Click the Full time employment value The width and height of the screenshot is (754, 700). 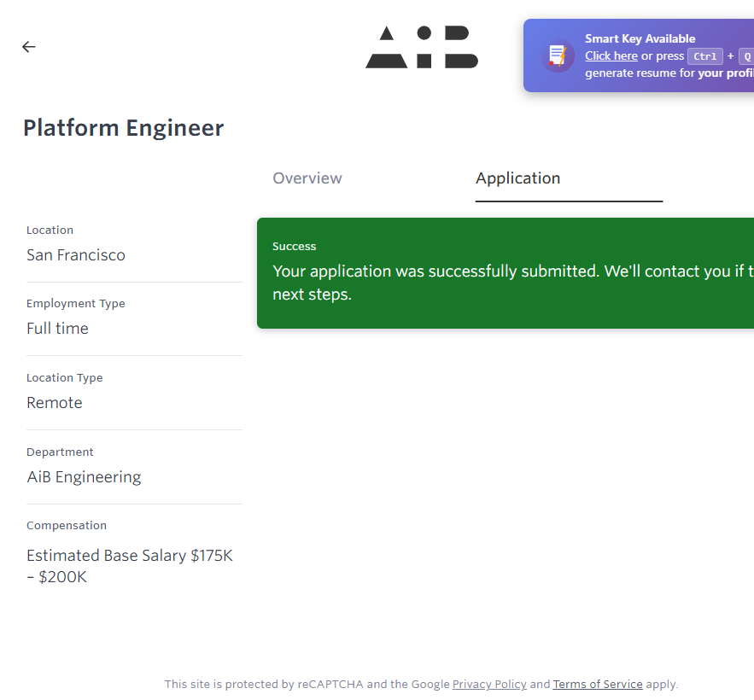57,329
